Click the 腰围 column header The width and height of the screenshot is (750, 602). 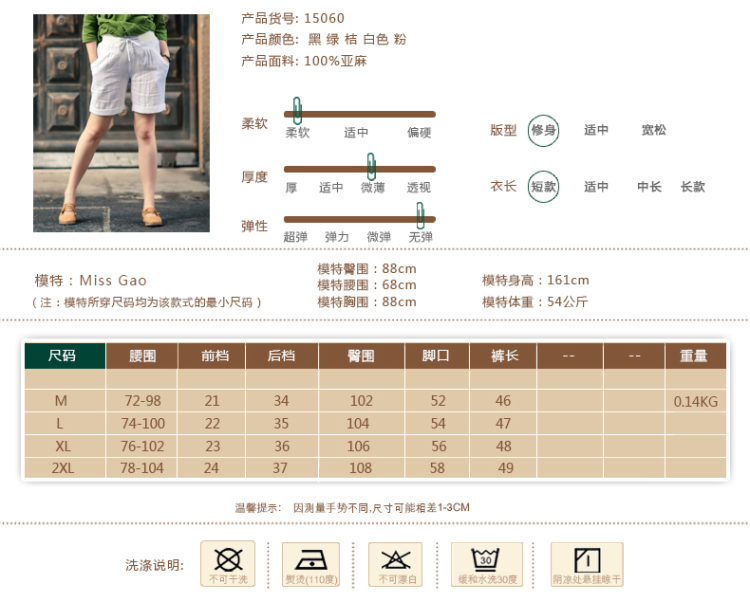coord(143,356)
